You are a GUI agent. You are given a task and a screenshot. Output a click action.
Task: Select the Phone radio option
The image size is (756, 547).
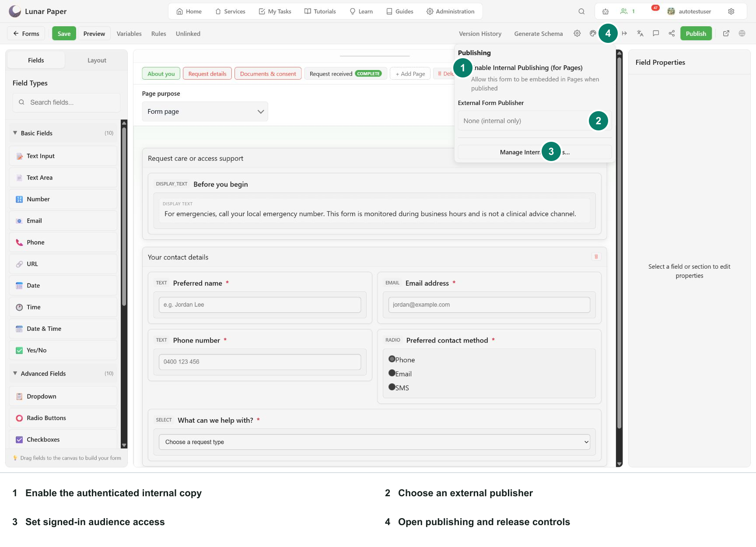(x=392, y=359)
